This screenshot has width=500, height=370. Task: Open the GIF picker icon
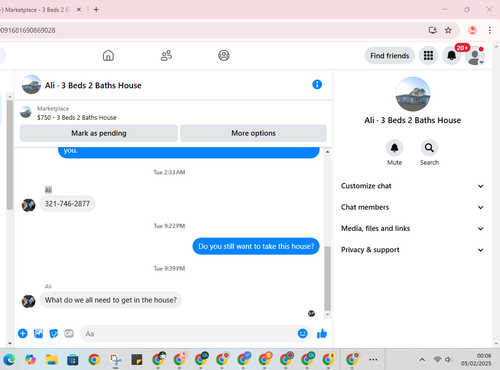[x=69, y=333]
